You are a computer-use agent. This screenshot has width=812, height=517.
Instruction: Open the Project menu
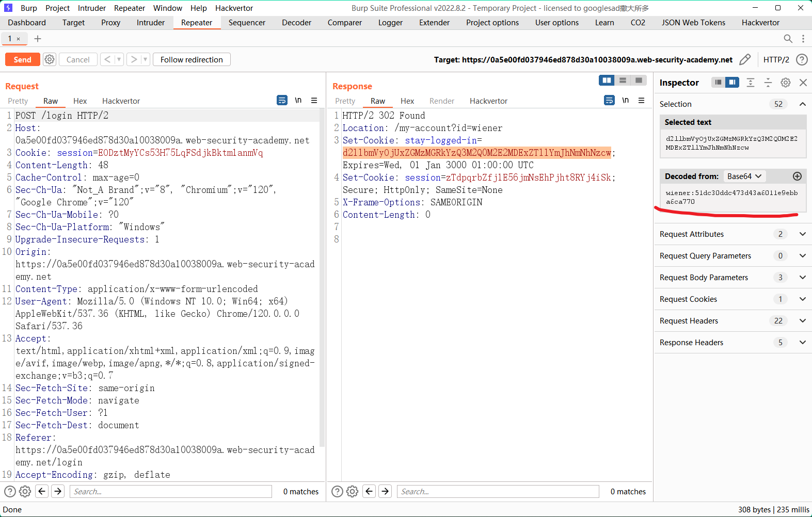pos(57,8)
